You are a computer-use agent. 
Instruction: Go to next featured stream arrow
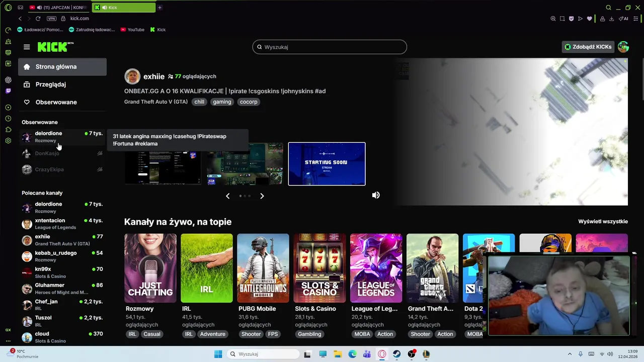click(x=262, y=196)
